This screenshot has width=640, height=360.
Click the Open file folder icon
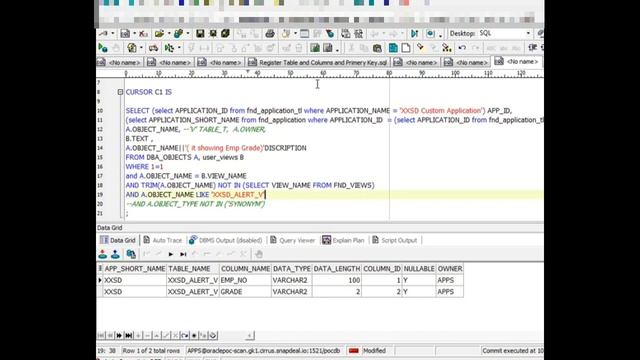(x=159, y=33)
